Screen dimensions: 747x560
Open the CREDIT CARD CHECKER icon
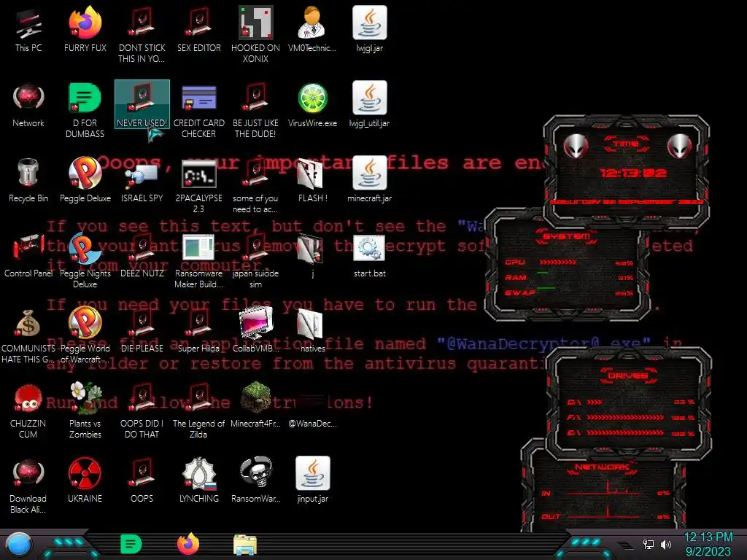198,110
